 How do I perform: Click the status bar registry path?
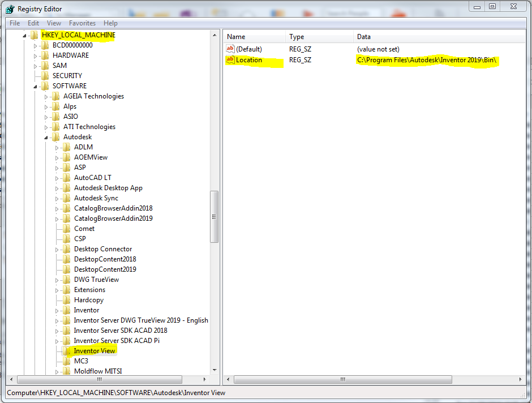click(116, 393)
